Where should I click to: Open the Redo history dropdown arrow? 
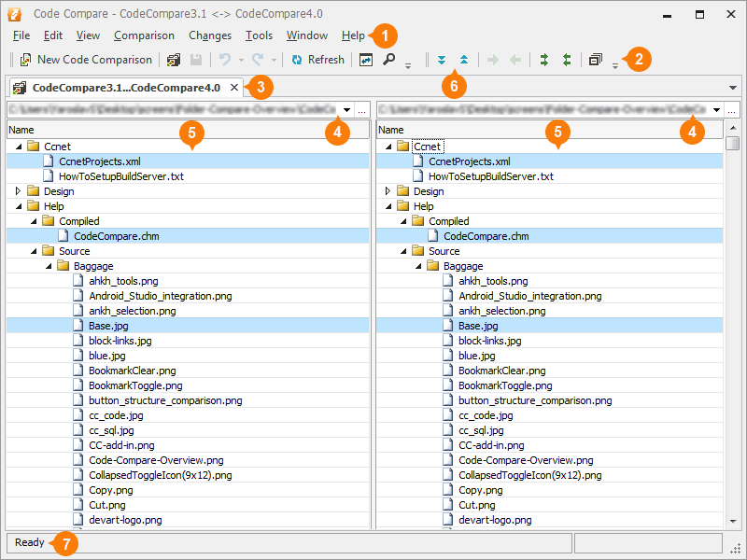[274, 60]
